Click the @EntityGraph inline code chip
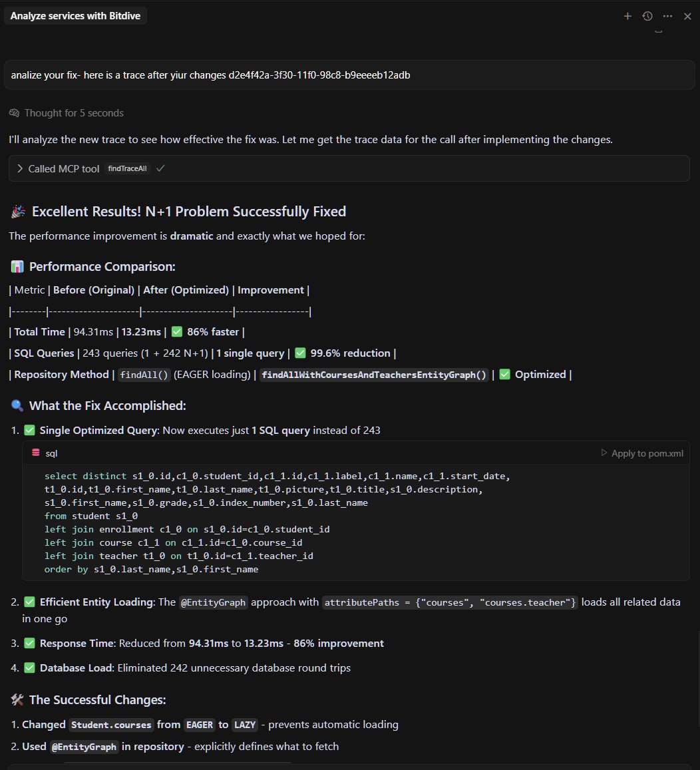The image size is (700, 770). pos(213,602)
